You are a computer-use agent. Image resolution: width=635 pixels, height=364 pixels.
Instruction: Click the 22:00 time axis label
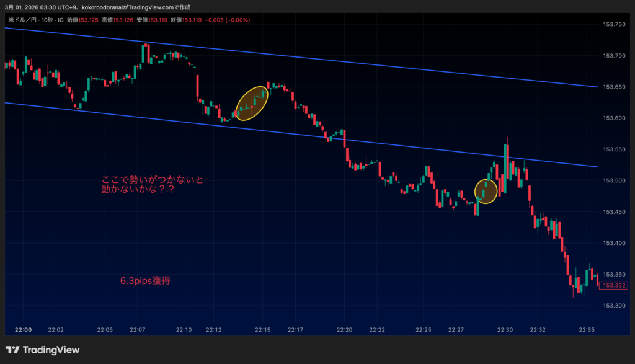tap(24, 329)
